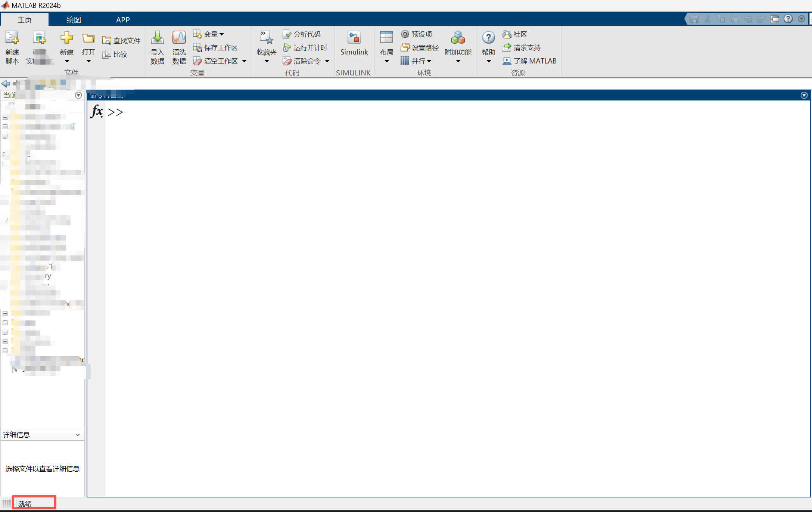Open the Clear Commands (清除命令) dropdown arrow
The width and height of the screenshot is (812, 512).
point(327,61)
